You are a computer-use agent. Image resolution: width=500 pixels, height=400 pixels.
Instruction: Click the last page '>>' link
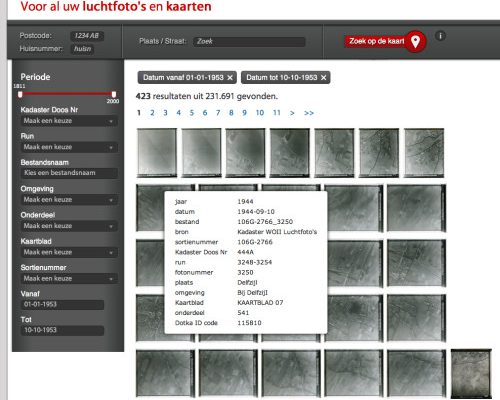click(309, 113)
